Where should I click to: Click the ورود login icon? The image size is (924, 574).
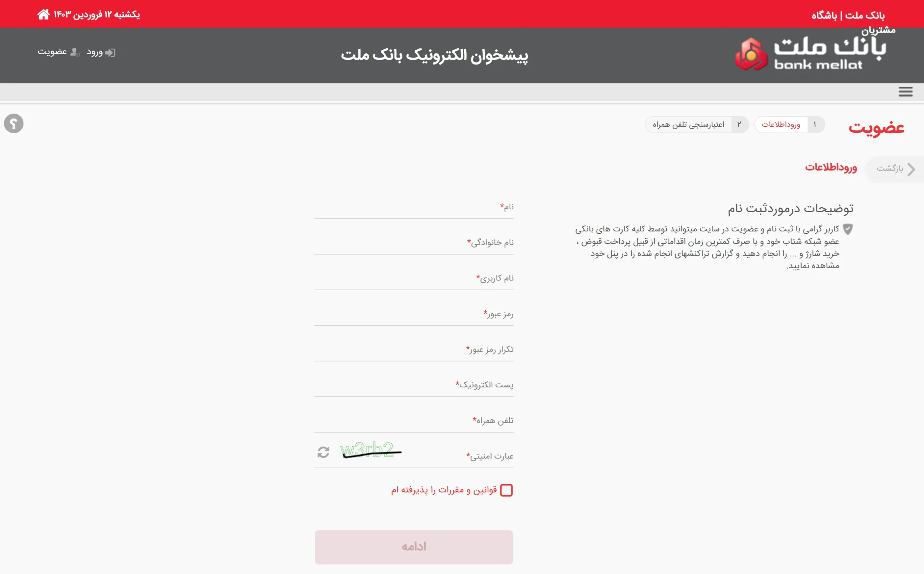coord(110,52)
